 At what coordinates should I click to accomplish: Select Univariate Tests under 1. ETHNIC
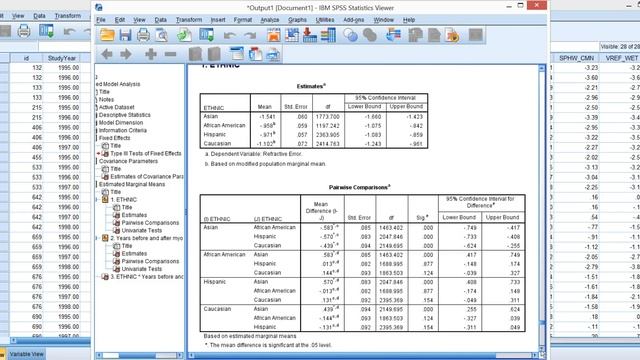pyautogui.click(x=142, y=231)
